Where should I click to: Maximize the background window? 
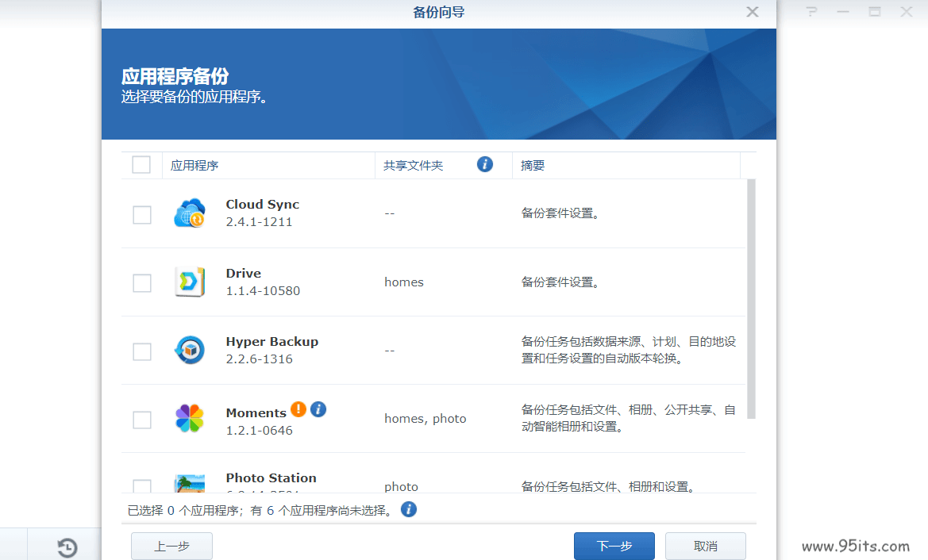click(x=875, y=12)
